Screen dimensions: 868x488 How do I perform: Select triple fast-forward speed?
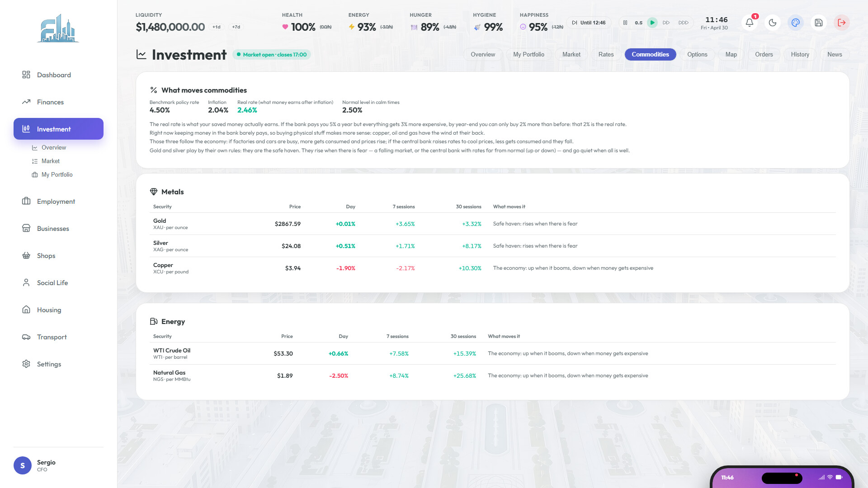(x=684, y=23)
